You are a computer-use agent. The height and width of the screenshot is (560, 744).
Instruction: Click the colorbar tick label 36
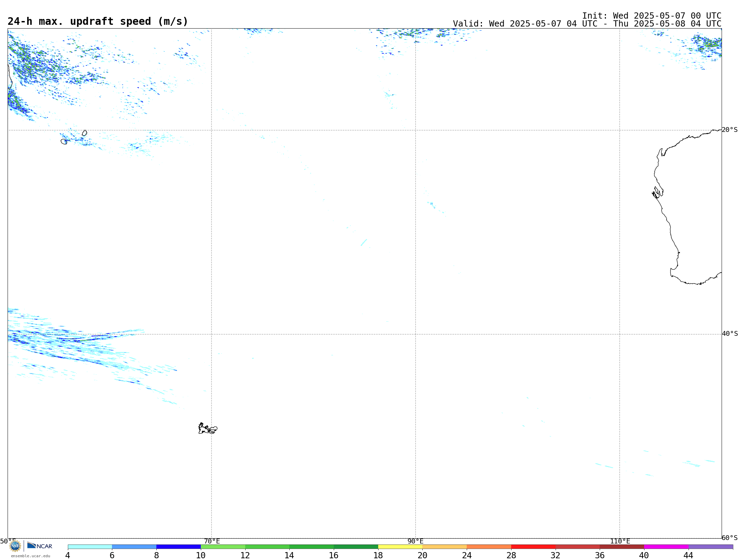pyautogui.click(x=600, y=556)
